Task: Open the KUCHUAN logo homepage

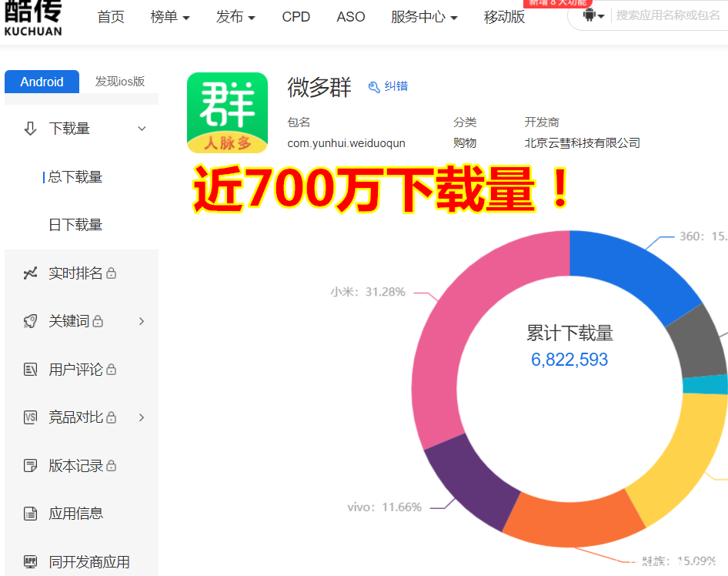Action: coord(33,18)
